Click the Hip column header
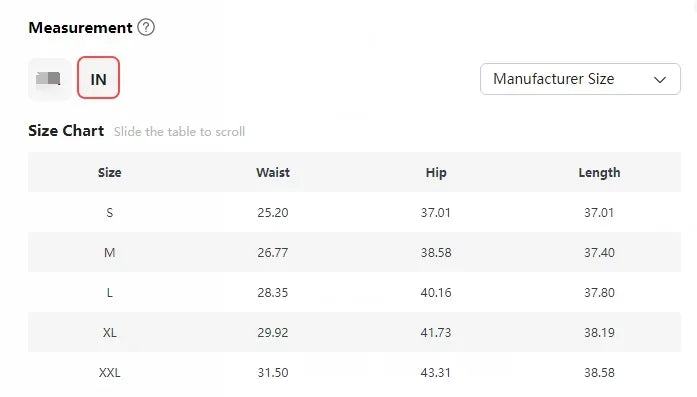 pyautogui.click(x=436, y=172)
